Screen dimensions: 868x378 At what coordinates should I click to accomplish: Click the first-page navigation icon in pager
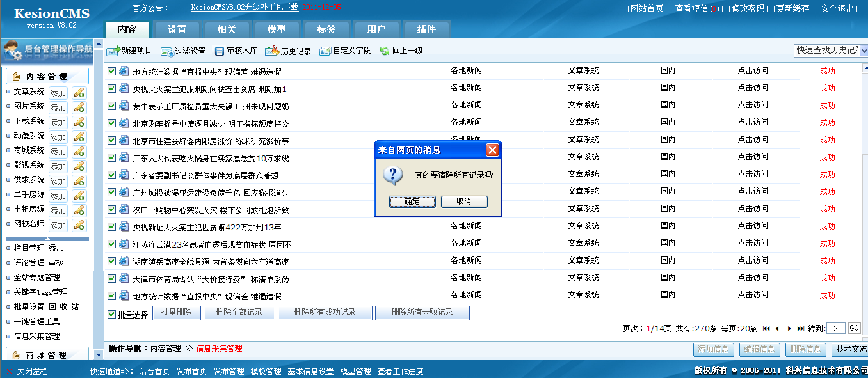(x=766, y=328)
